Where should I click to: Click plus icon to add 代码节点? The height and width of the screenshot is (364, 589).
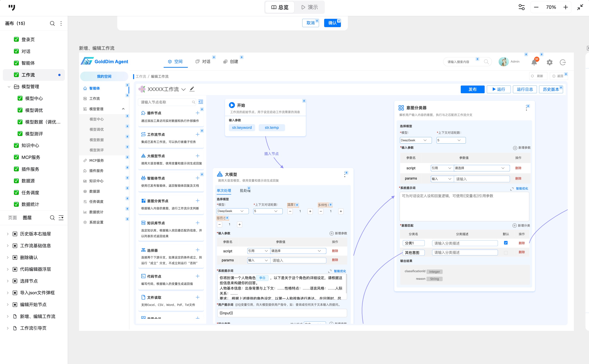coord(197,276)
